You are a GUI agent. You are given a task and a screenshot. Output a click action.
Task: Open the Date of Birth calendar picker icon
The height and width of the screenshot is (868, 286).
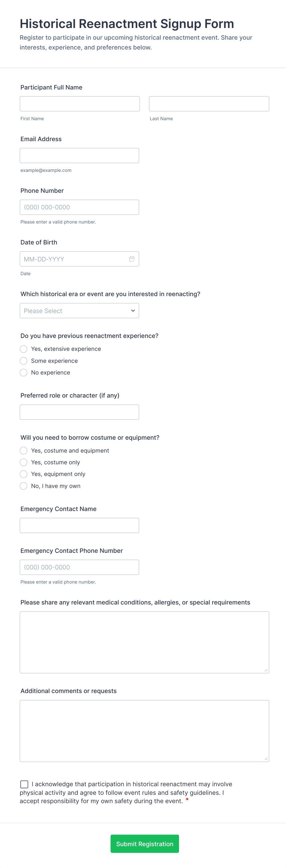click(x=132, y=259)
